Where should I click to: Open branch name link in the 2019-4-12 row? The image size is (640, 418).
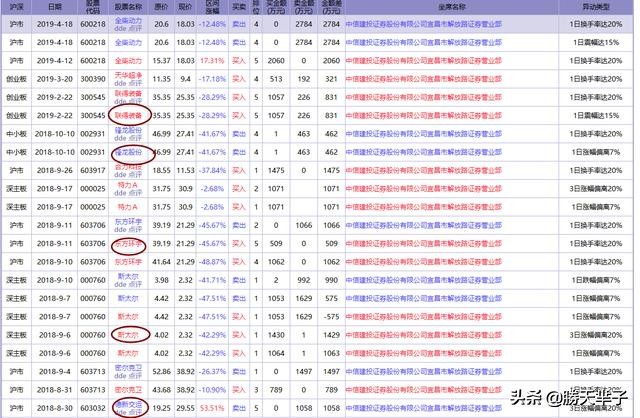tap(424, 61)
